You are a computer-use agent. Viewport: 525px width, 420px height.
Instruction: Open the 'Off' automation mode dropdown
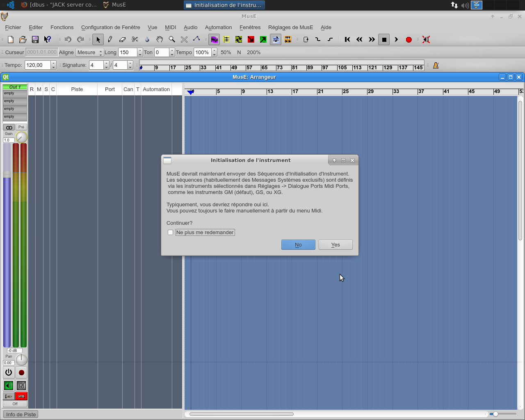15,404
